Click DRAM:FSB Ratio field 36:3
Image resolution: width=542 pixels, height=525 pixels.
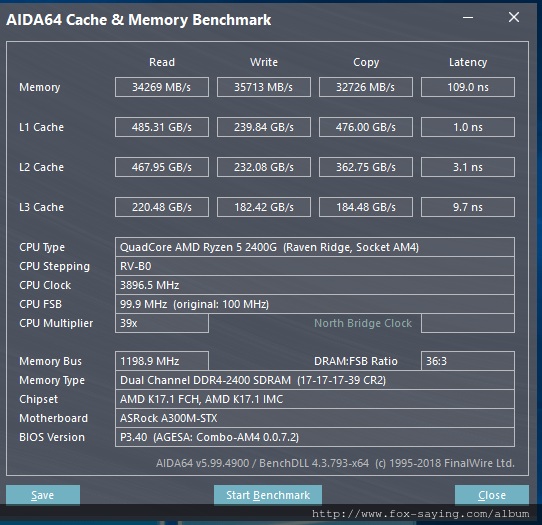(468, 361)
